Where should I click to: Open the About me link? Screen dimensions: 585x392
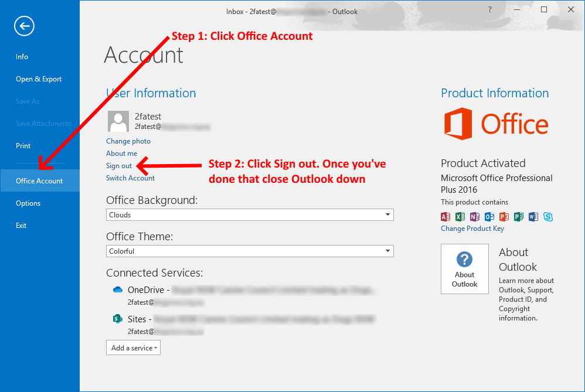(121, 154)
